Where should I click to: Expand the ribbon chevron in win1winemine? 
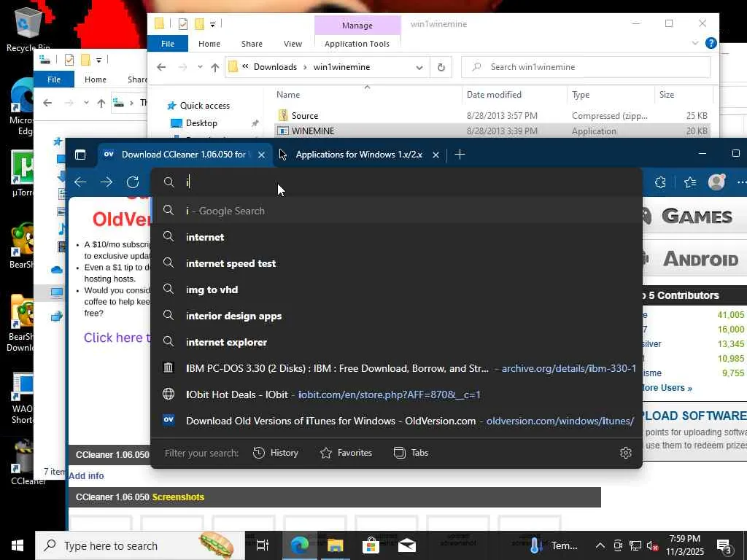click(x=695, y=43)
